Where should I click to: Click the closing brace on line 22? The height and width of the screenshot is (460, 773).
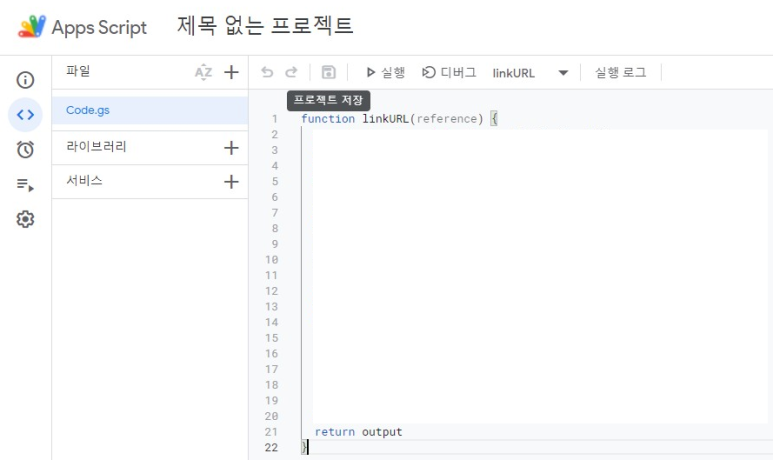304,447
